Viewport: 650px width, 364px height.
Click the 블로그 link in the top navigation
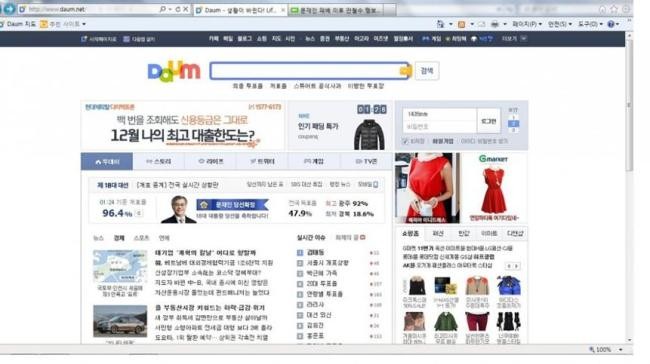244,39
